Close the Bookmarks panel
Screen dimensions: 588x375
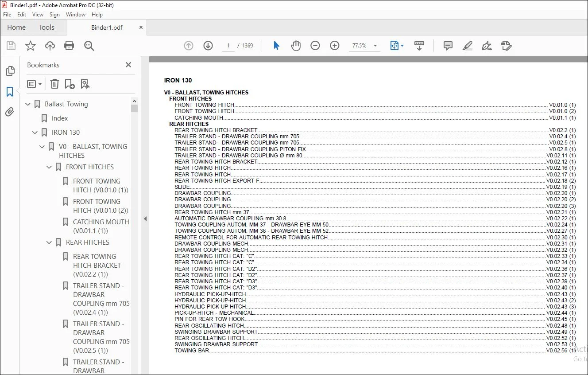point(128,65)
